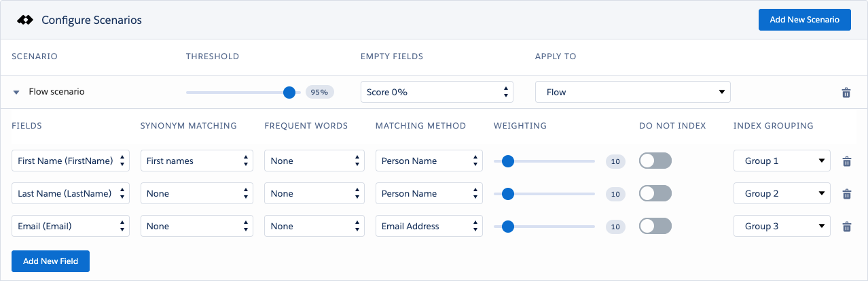This screenshot has height=281, width=868.
Task: Open the Empty Fields Score 0% dropdown
Action: 437,92
